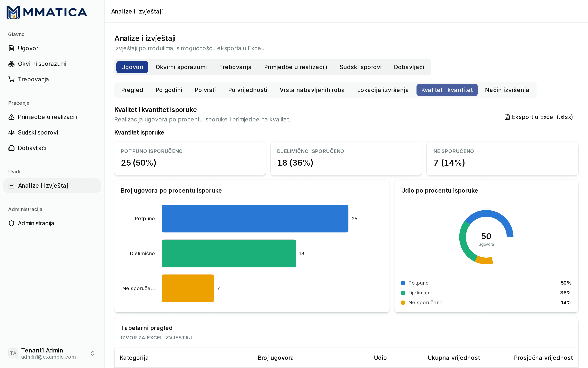This screenshot has width=588, height=368.
Task: Click the orange Neisporučeno bar in chart
Action: click(x=188, y=288)
